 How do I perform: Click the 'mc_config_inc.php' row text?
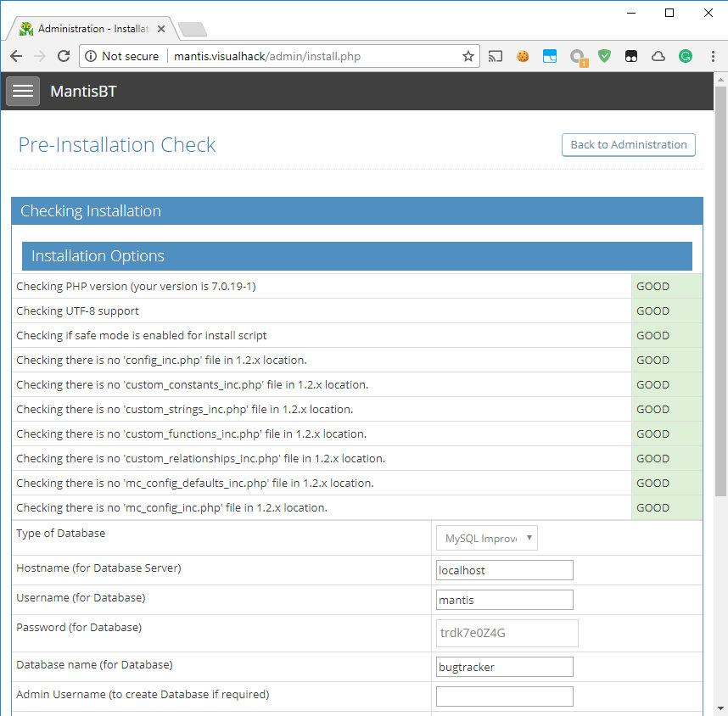click(x=171, y=507)
